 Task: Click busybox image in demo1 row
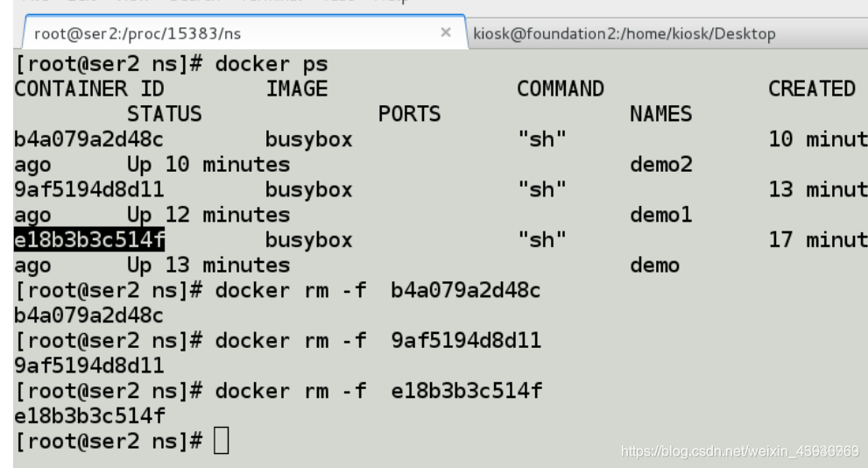[x=309, y=190]
